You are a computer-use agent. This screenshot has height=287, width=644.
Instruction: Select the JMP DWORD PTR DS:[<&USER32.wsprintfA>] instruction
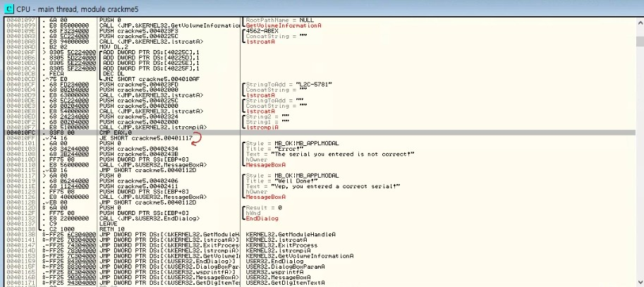166,271
